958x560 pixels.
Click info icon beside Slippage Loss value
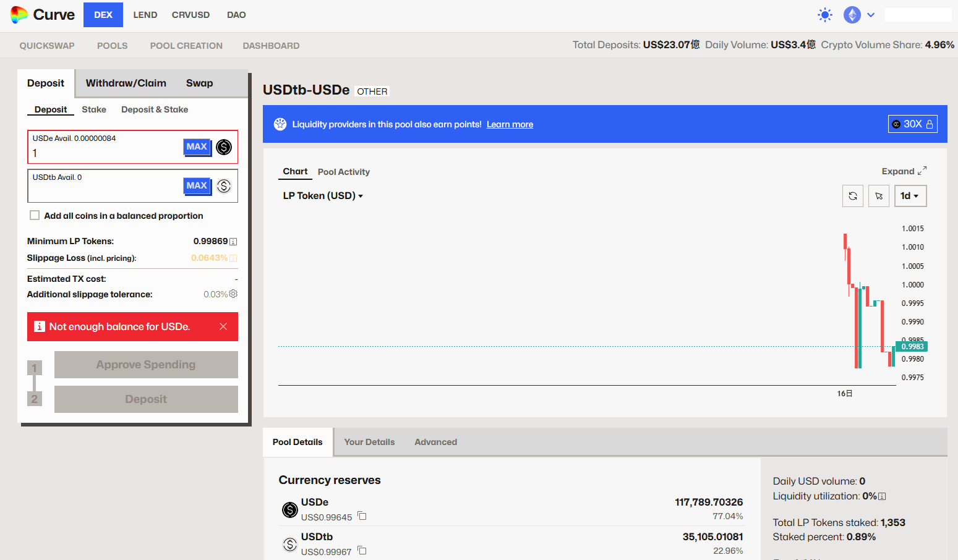[x=233, y=258]
